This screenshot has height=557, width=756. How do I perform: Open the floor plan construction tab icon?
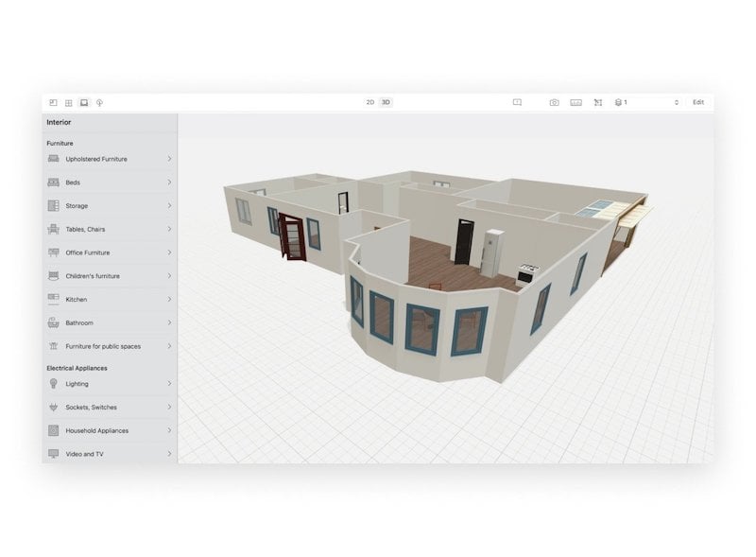click(x=54, y=102)
